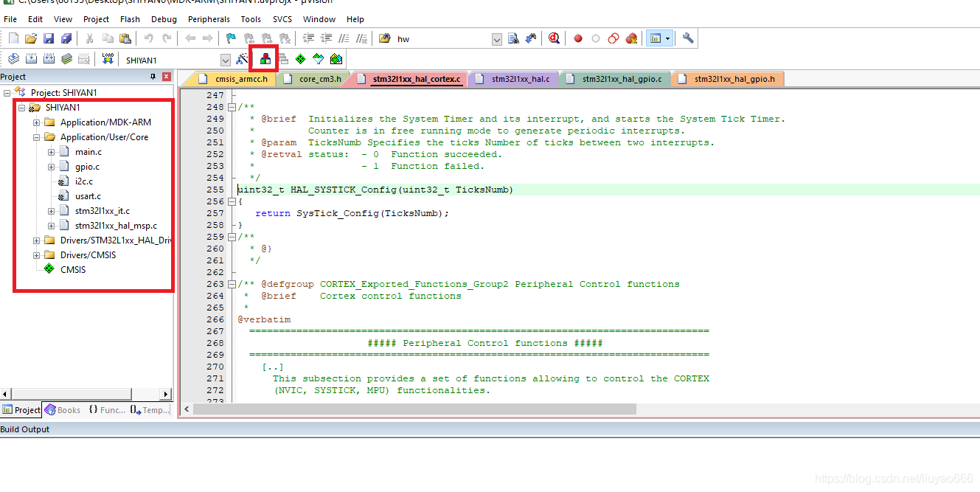Click the green diamond Manage Run-Time Environment icon
Viewport: 980px width, 492px height.
[300, 59]
